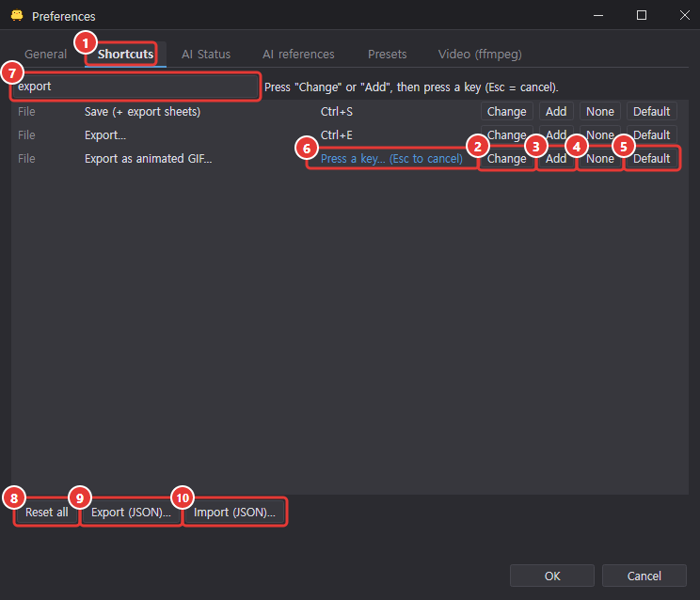Screen dimensions: 700x600
Task: Restore Default for Save (+ export sheets)
Action: pyautogui.click(x=651, y=112)
